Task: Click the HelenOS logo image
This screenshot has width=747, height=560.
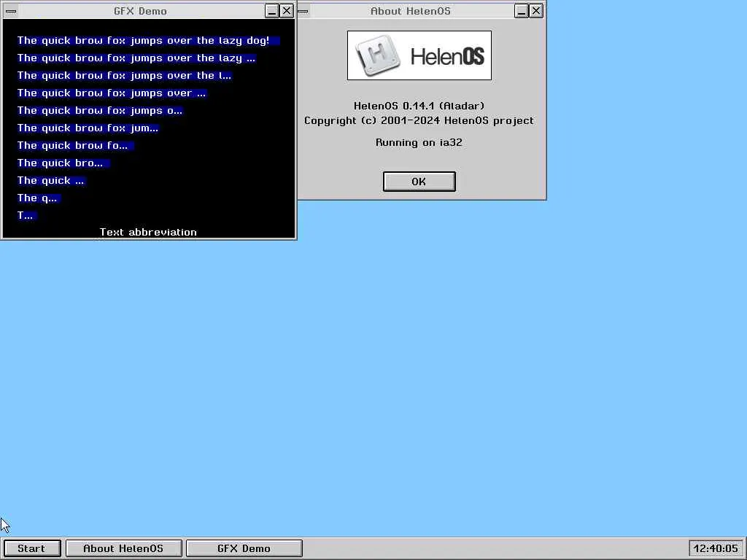Action: coord(419,55)
